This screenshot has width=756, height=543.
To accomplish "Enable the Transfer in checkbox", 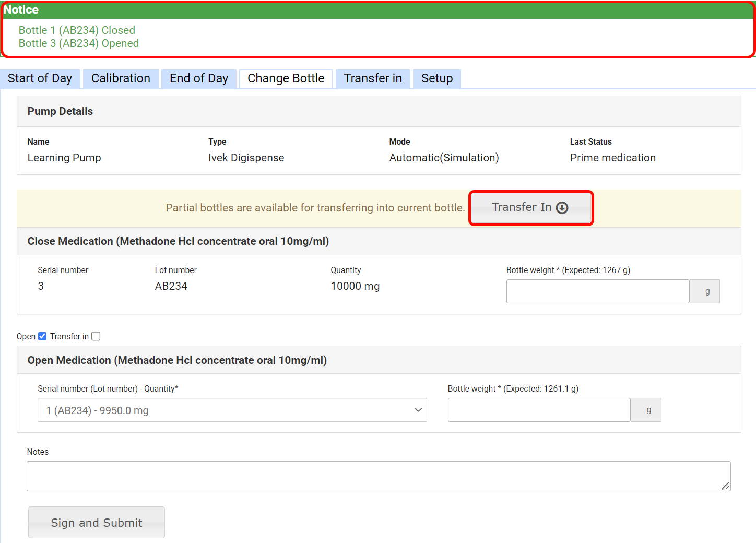I will point(96,336).
